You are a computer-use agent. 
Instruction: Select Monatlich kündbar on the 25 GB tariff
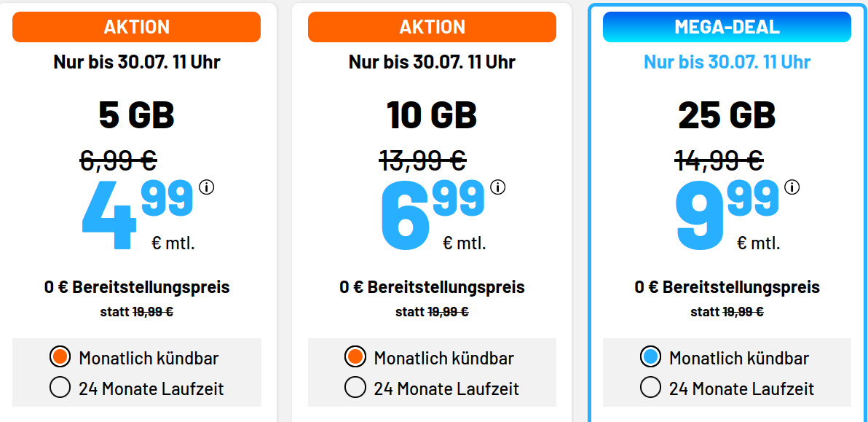point(652,358)
